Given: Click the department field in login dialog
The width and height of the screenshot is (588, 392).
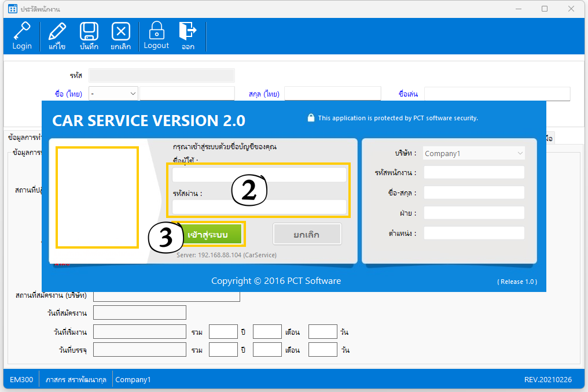Looking at the screenshot, I should click(x=473, y=213).
